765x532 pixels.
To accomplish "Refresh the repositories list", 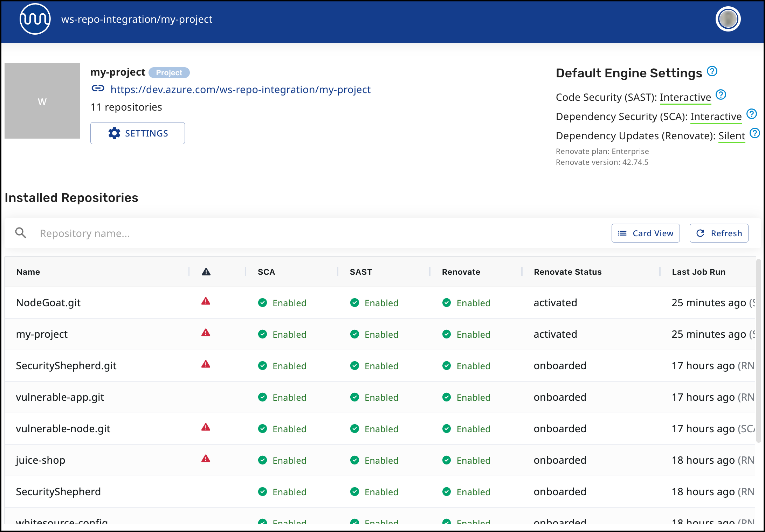I will tap(719, 233).
